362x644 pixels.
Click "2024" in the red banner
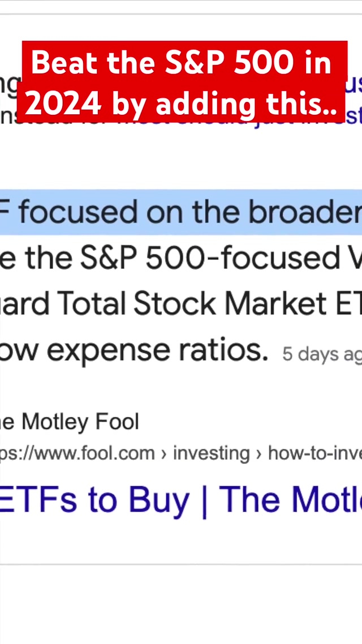pyautogui.click(x=63, y=103)
